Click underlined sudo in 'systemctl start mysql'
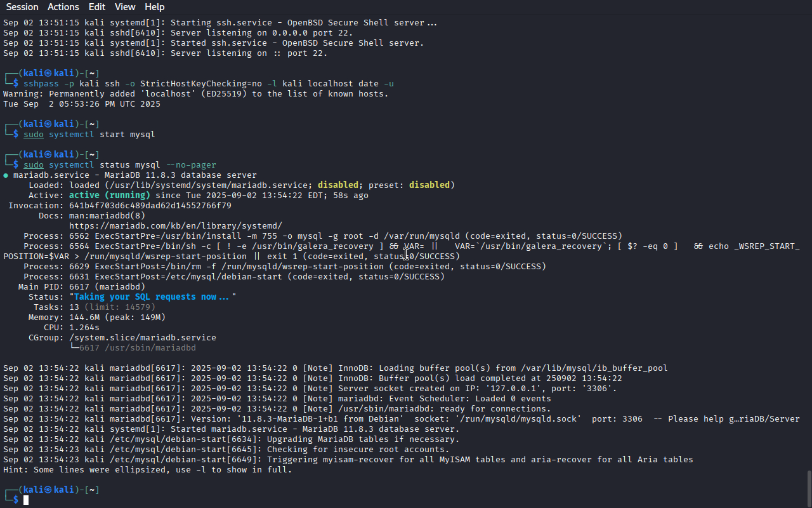 coord(34,135)
